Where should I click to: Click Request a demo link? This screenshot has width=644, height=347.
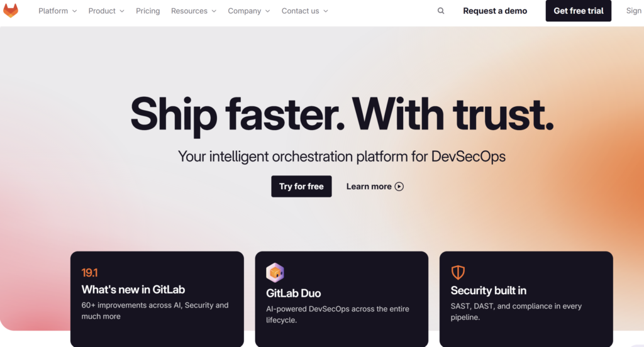tap(495, 11)
